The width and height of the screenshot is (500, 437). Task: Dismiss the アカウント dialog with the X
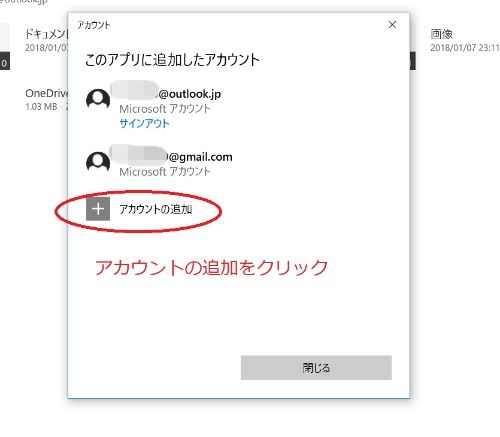tap(392, 24)
